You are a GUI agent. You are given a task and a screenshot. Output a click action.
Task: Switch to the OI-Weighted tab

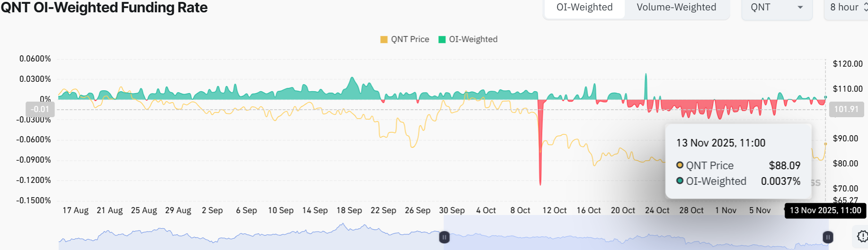pyautogui.click(x=585, y=8)
